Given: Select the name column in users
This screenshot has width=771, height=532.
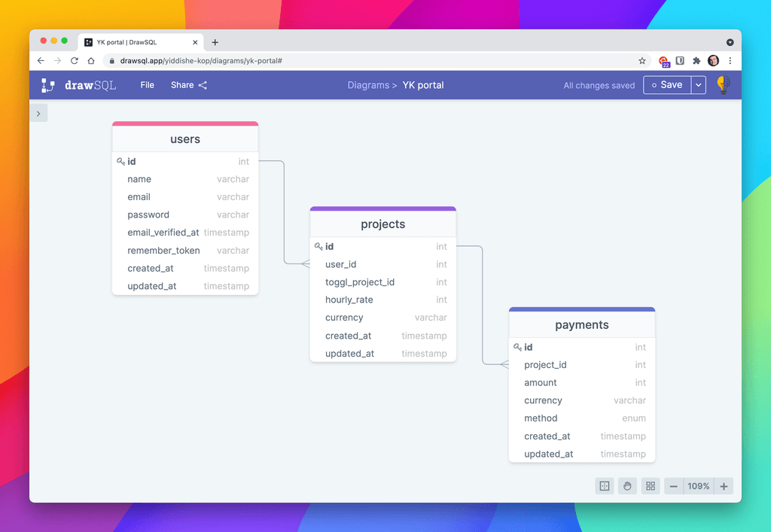Looking at the screenshot, I should click(185, 179).
